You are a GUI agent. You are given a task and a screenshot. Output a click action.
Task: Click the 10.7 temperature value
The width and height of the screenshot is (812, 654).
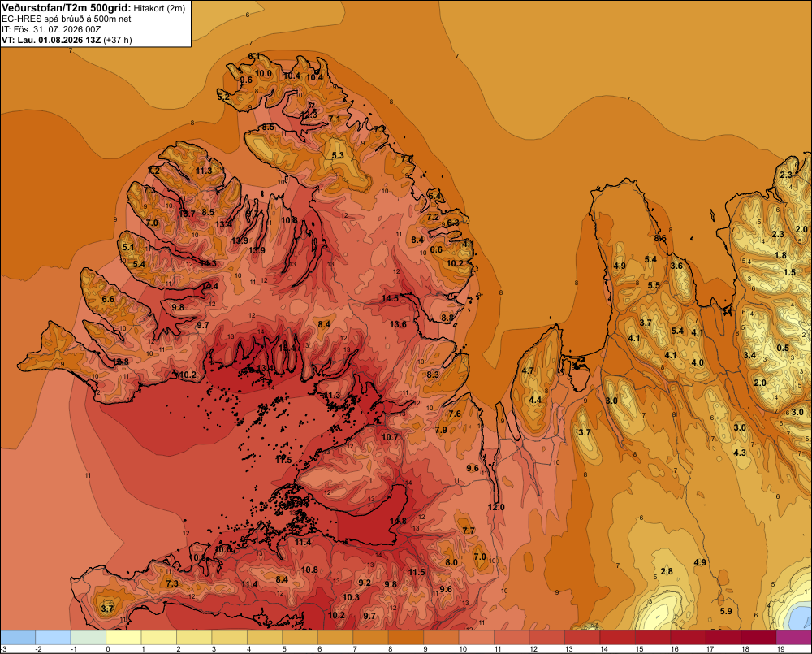click(390, 437)
